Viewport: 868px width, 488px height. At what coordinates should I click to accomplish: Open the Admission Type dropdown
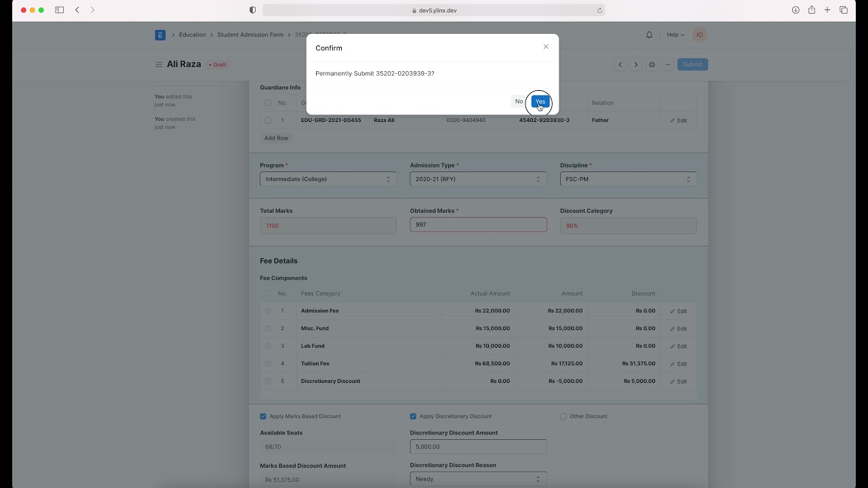[x=478, y=179]
